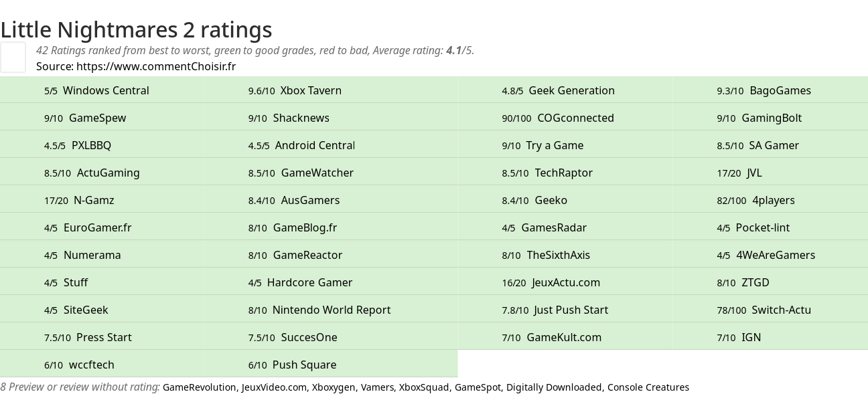The image size is (868, 394).
Task: Open the commentChoisir.fr source link
Action: tap(156, 66)
